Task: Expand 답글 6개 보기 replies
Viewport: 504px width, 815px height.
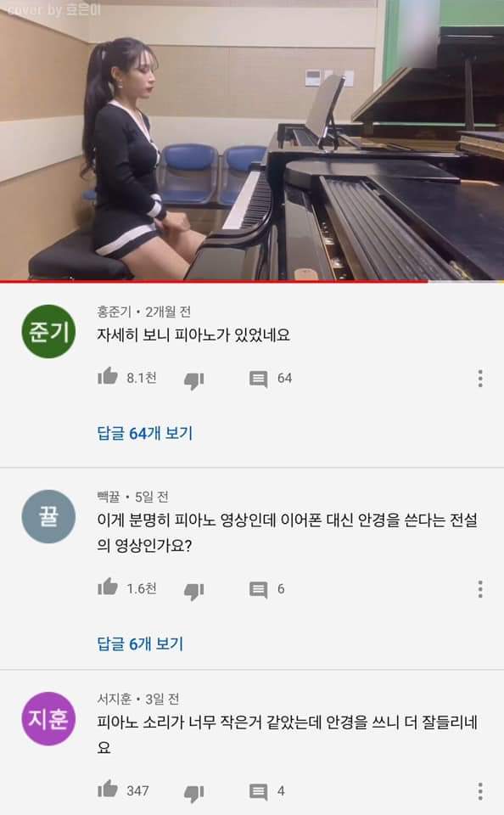Action: pyautogui.click(x=140, y=644)
